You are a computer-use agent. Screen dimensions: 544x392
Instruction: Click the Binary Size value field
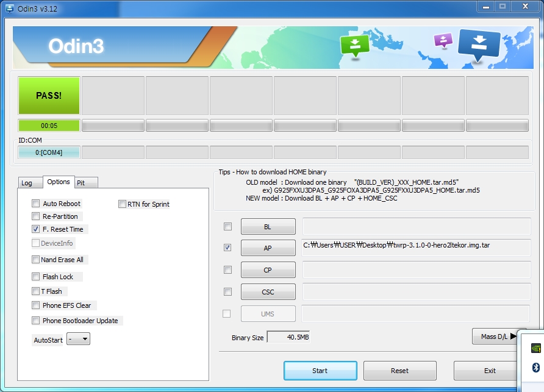tap(288, 337)
